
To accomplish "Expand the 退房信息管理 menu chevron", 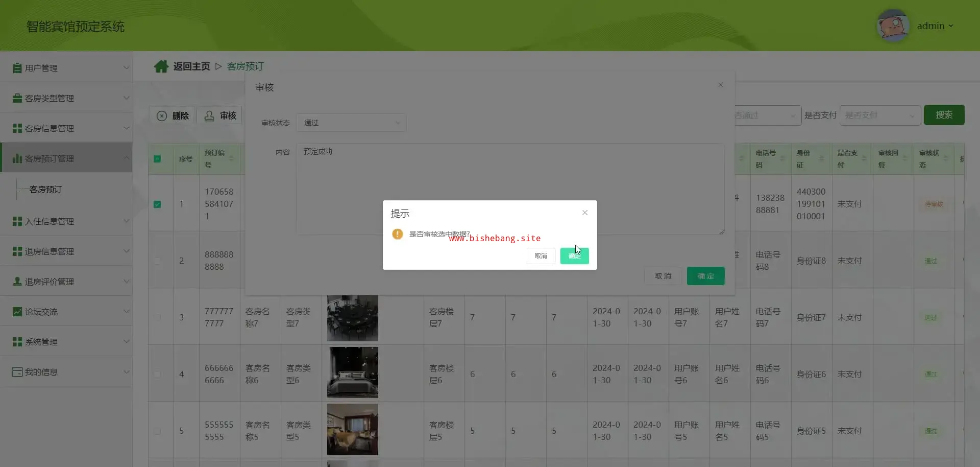I will 126,251.
